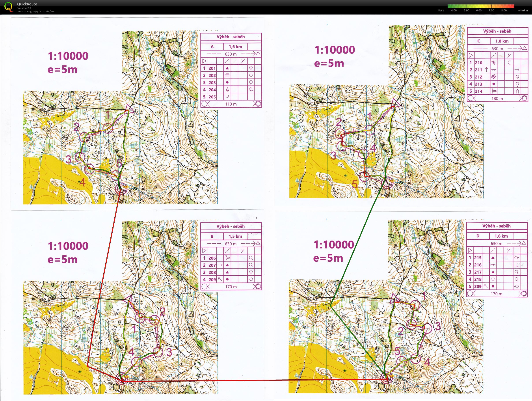Viewport: 532px width, 401px height.
Task: Click control code 212 in course C table
Action: tap(478, 77)
